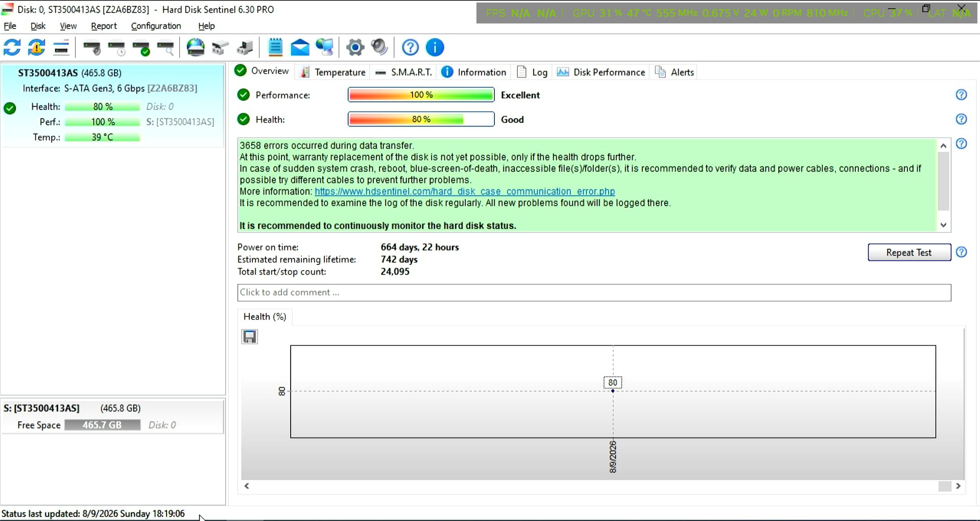The width and height of the screenshot is (980, 521).
Task: Switch to the S.M.A.R.T. tab
Action: (403, 72)
